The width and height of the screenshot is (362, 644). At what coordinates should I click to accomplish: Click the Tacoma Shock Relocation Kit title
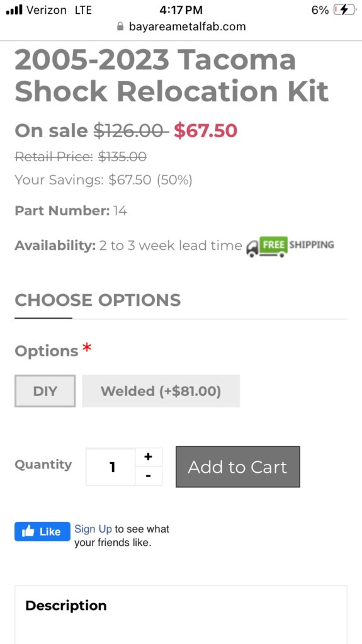click(x=172, y=76)
